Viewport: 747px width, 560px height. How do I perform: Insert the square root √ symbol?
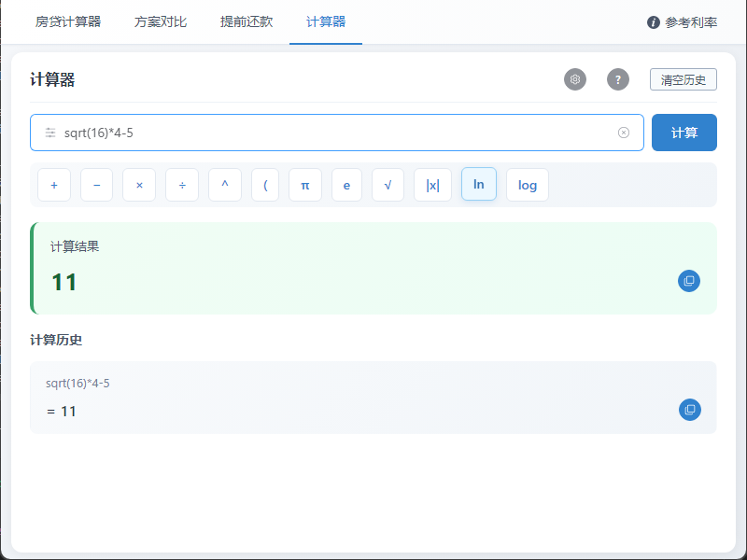click(x=388, y=185)
